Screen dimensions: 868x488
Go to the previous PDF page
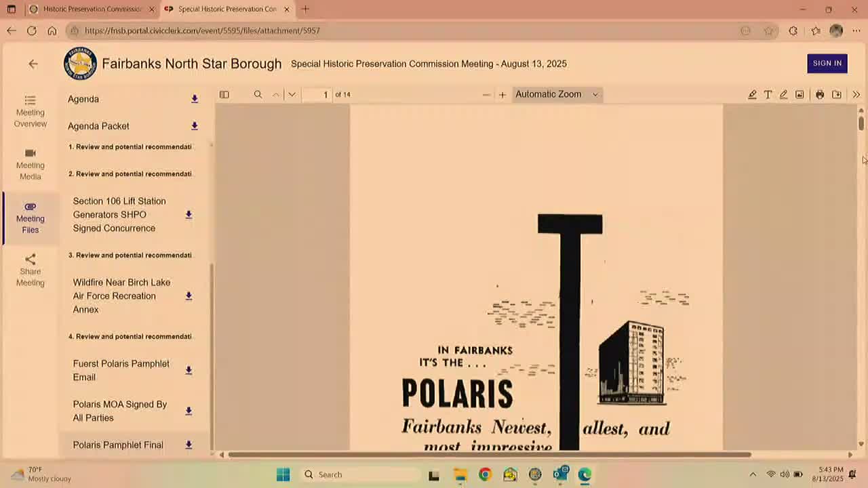click(276, 94)
